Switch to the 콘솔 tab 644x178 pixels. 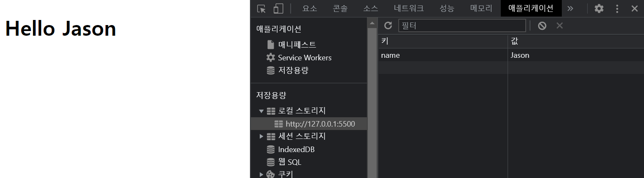340,8
